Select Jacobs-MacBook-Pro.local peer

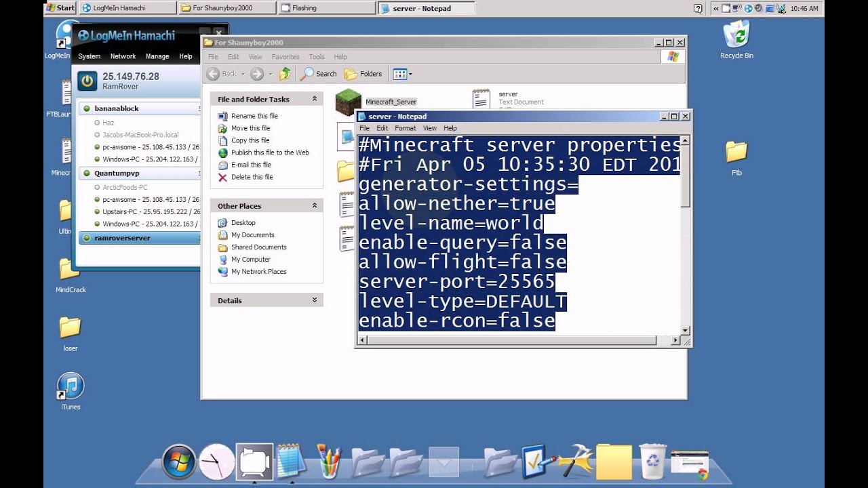click(x=140, y=135)
